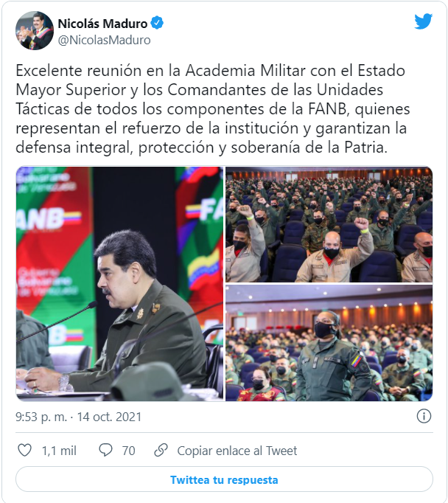Open tweet info circle icon

(x=424, y=417)
